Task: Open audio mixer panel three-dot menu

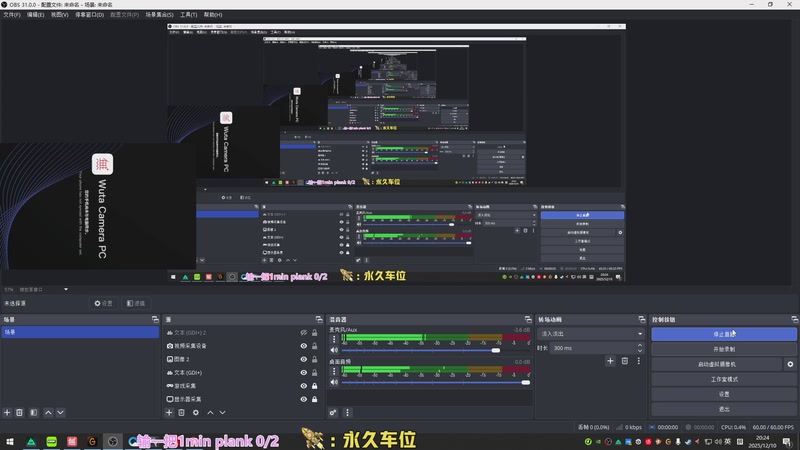Action: click(x=347, y=412)
